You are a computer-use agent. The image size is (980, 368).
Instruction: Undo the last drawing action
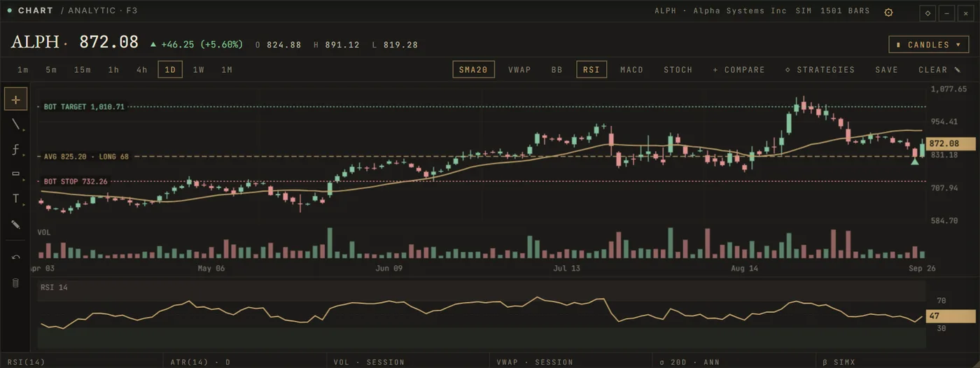click(x=16, y=257)
